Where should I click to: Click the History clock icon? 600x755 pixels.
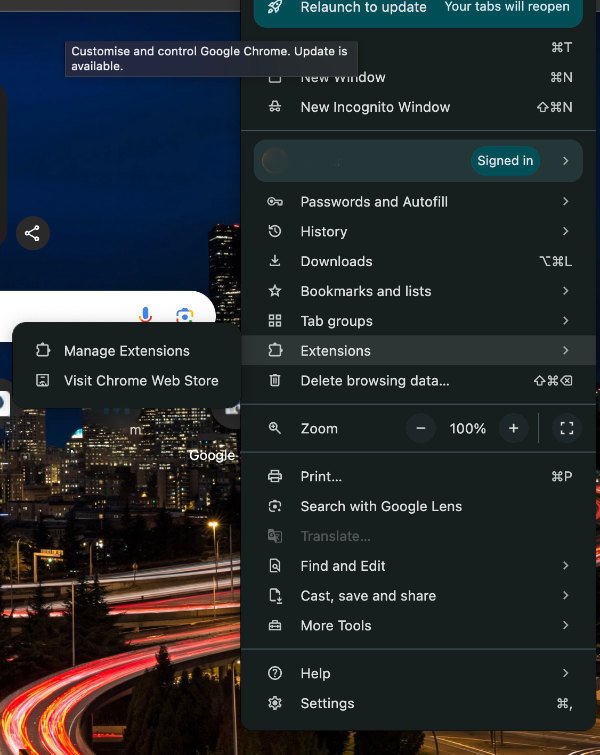[x=275, y=232]
